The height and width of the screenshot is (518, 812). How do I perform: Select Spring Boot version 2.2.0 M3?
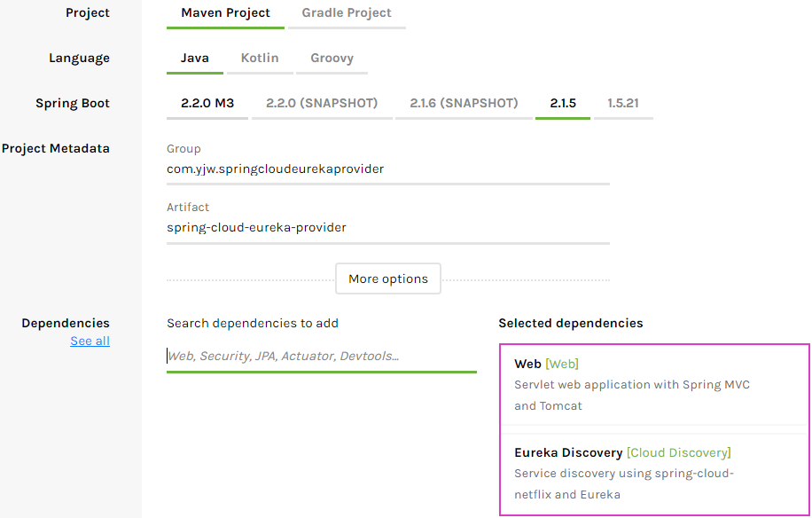coord(207,103)
